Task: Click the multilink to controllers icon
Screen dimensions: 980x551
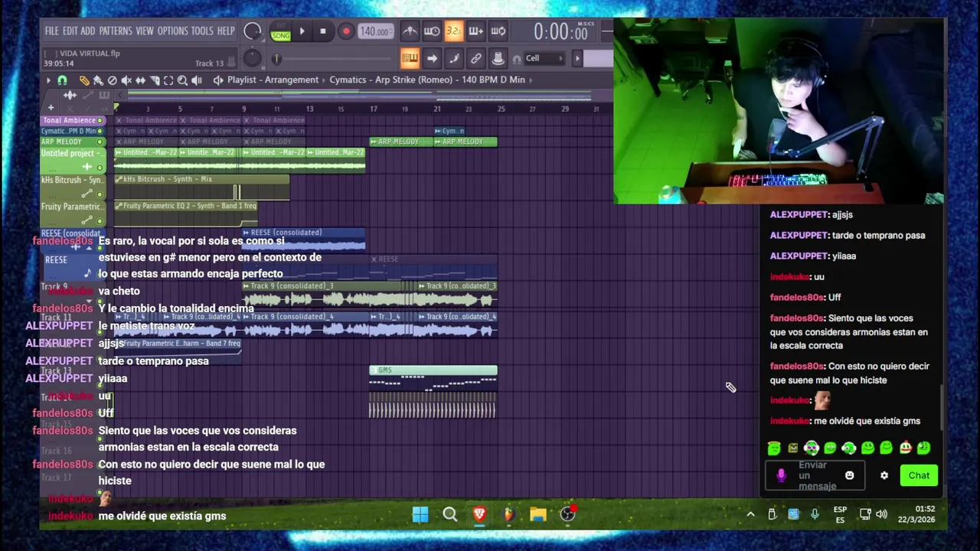Action: pos(476,58)
